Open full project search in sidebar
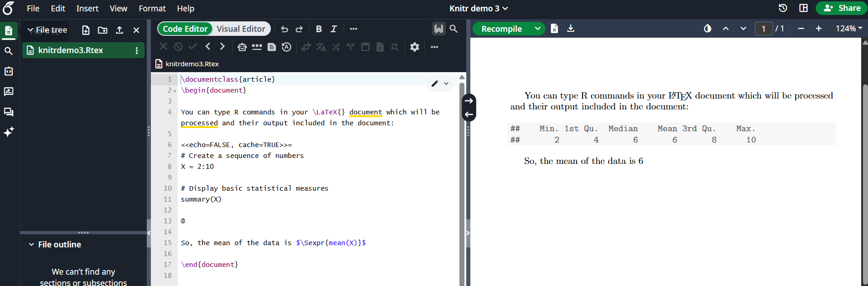Viewport: 868px width, 286px height. pos(9,51)
